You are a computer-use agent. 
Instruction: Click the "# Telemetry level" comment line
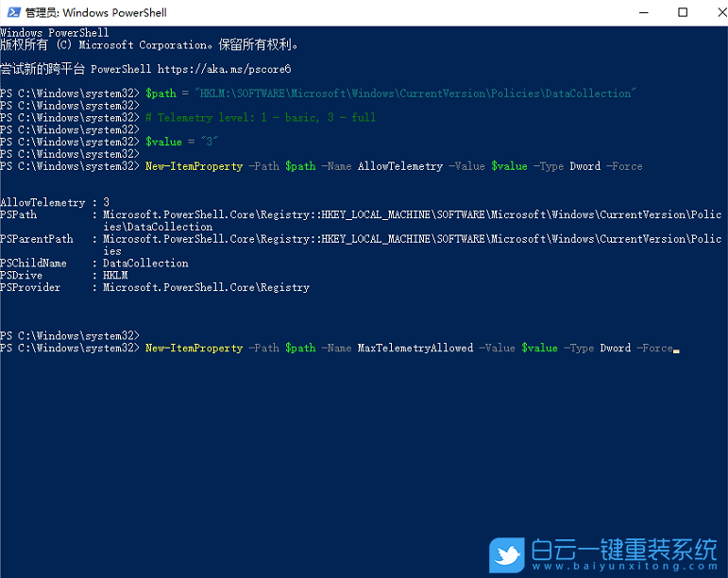261,117
